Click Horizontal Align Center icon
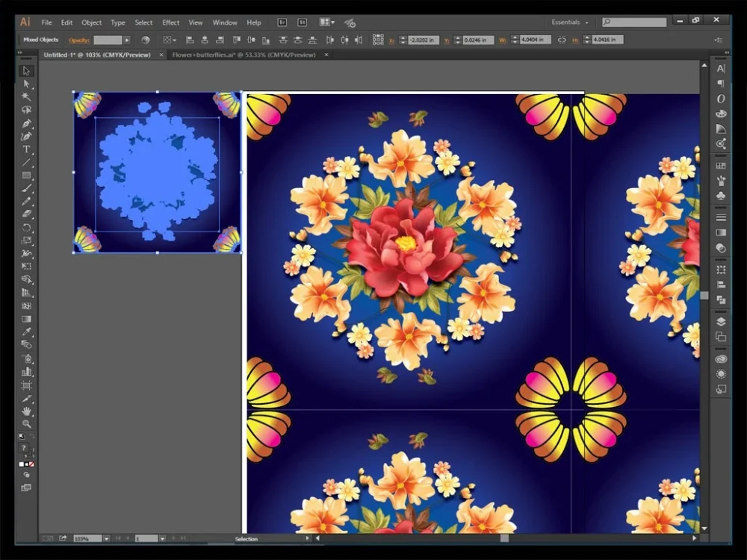This screenshot has width=747, height=560. click(x=205, y=40)
